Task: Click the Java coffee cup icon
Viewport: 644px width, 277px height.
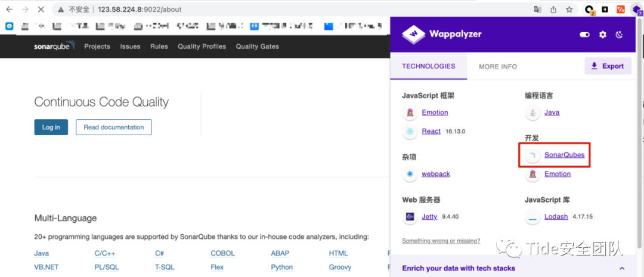Action: 532,113
